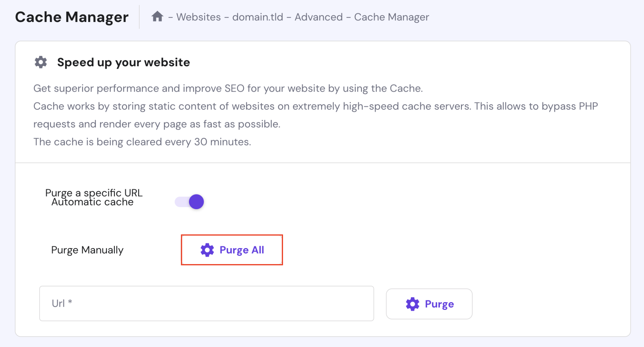Click the Purge button beside the Url field
This screenshot has width=644, height=347.
pos(429,304)
